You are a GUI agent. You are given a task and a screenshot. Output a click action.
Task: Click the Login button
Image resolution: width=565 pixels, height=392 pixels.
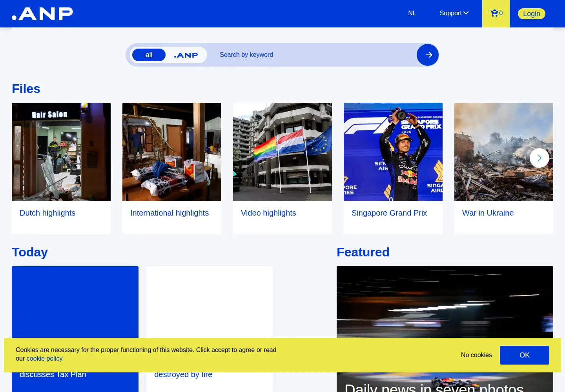click(532, 14)
